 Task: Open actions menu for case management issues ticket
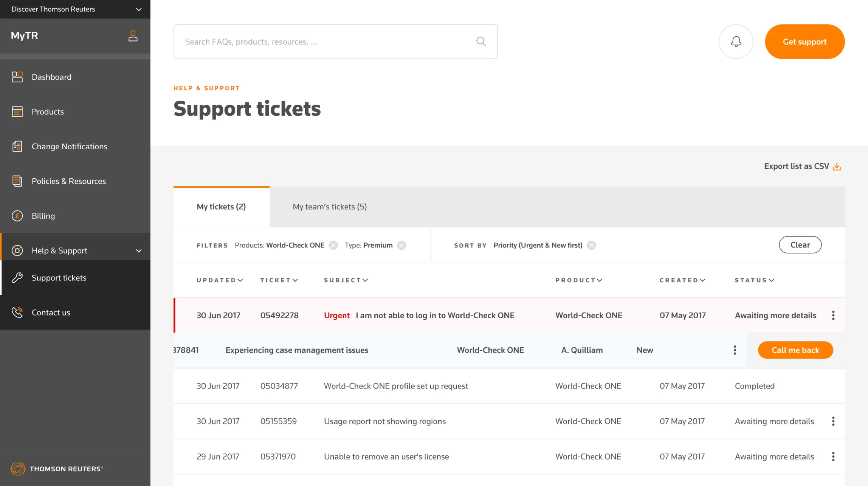(x=735, y=350)
